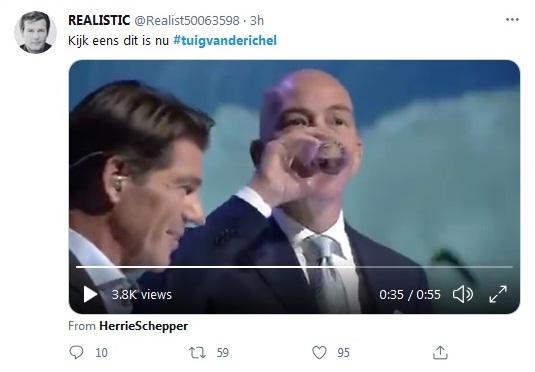535x372 pixels.
Task: Click the reply speech bubble icon
Action: click(76, 352)
